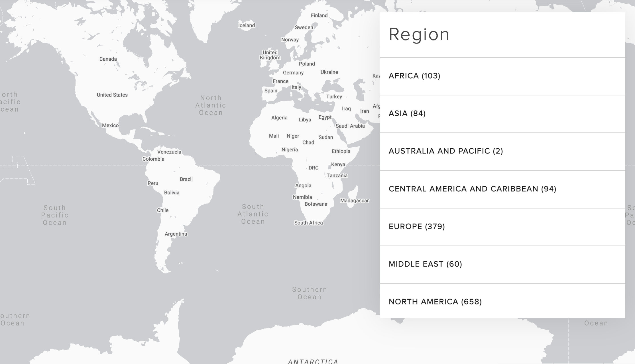
Task: Click the Region panel heading
Action: (x=419, y=35)
